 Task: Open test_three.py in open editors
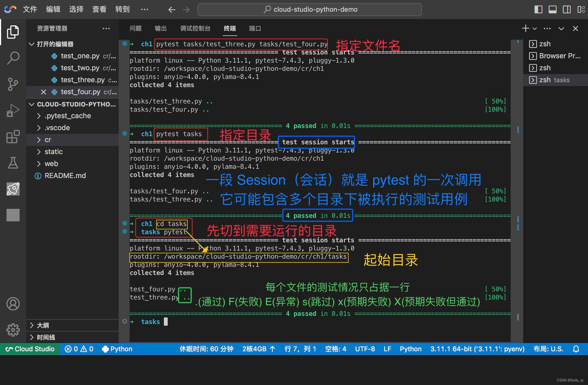click(72, 80)
